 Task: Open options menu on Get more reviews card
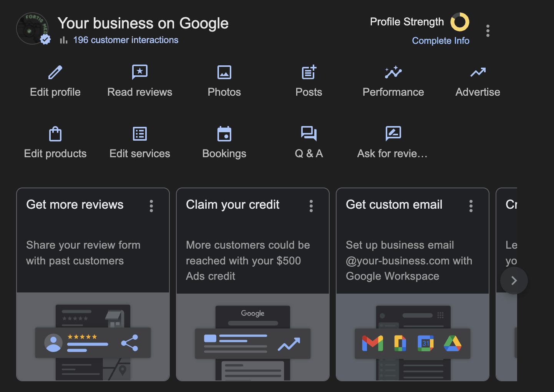[x=151, y=206]
